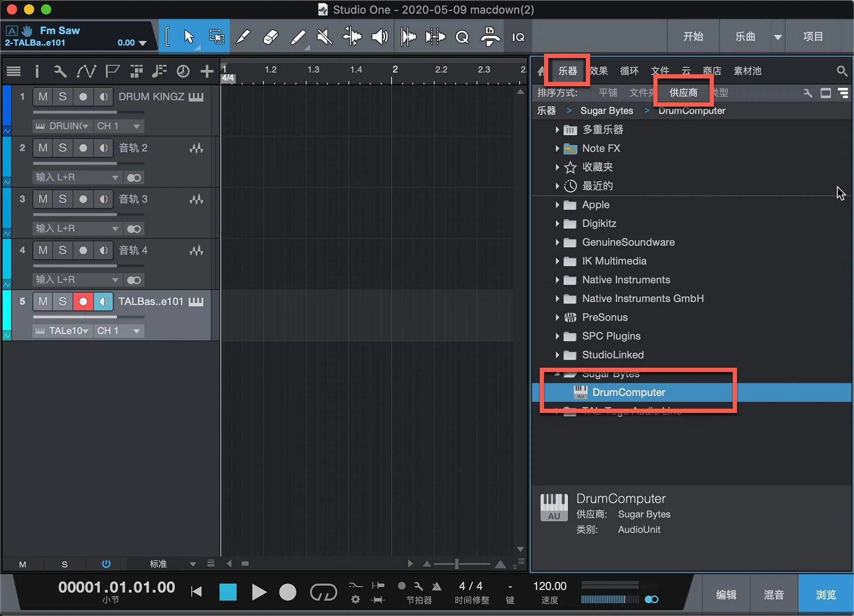This screenshot has width=854, height=616.
Task: Open the 输入 L+R dropdown on 音轨 2
Action: pyautogui.click(x=77, y=177)
